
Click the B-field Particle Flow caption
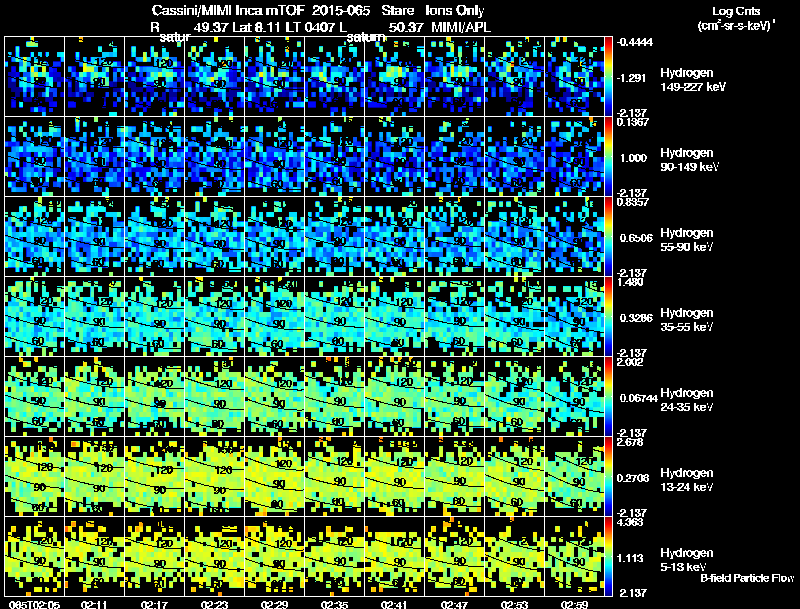pyautogui.click(x=747, y=578)
